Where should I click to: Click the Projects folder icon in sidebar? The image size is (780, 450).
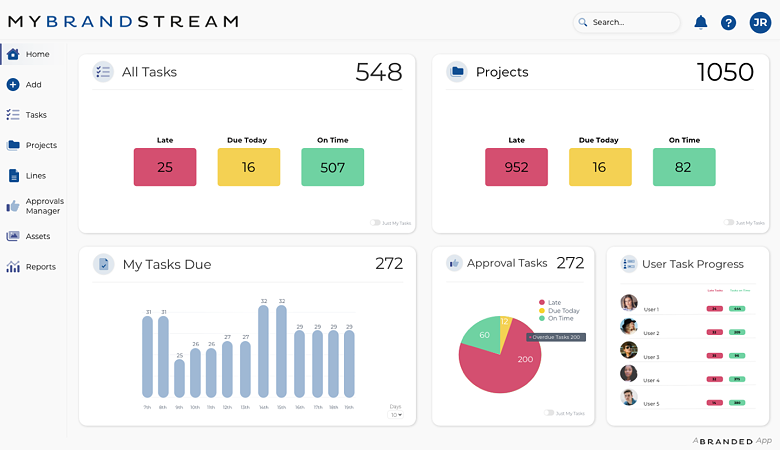tap(13, 145)
